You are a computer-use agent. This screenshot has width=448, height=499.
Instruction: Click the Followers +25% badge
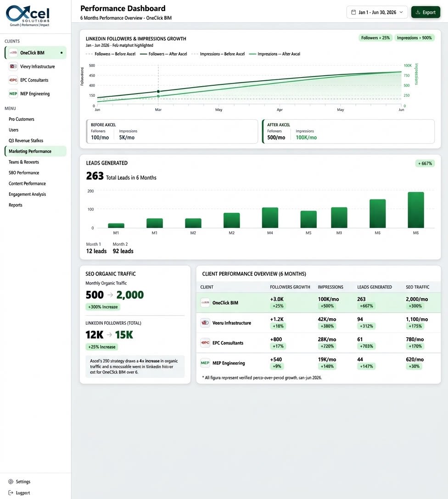pyautogui.click(x=375, y=38)
